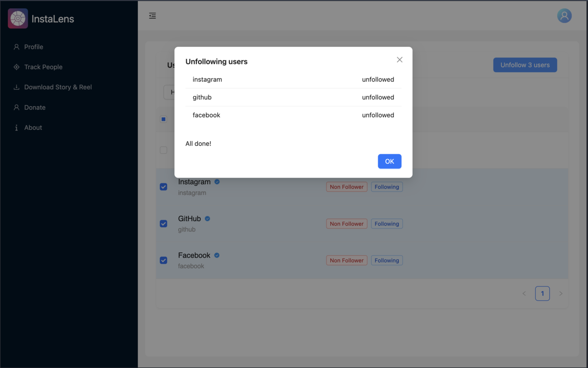Click the Unfollow 3 users button
Viewport: 588px width, 368px height.
click(x=525, y=65)
